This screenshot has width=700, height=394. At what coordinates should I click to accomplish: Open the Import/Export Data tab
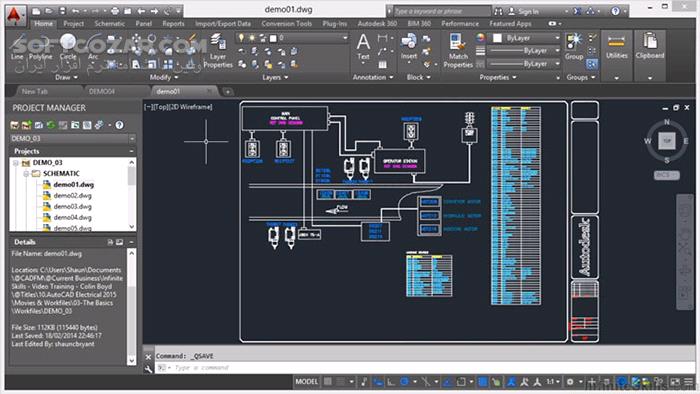tap(223, 24)
